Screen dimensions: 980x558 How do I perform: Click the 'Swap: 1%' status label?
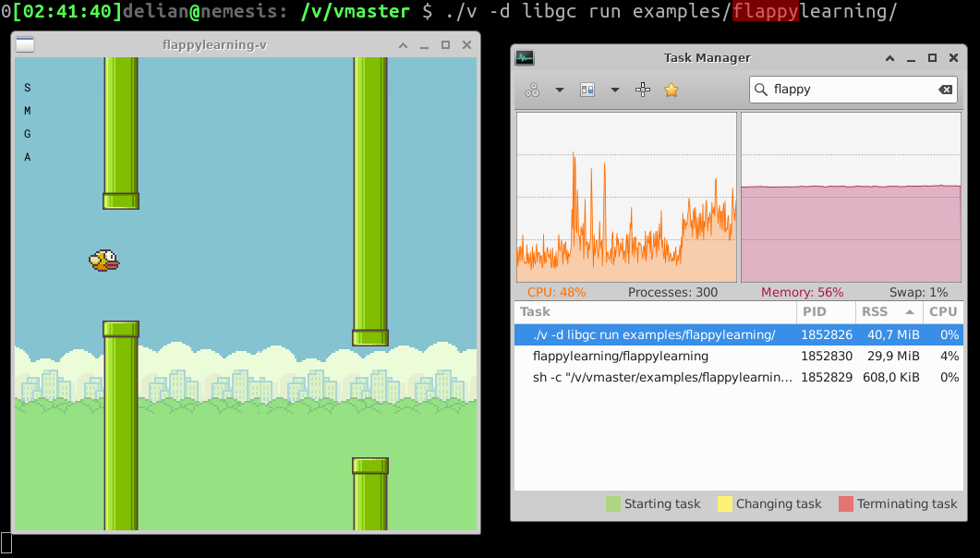(x=918, y=293)
